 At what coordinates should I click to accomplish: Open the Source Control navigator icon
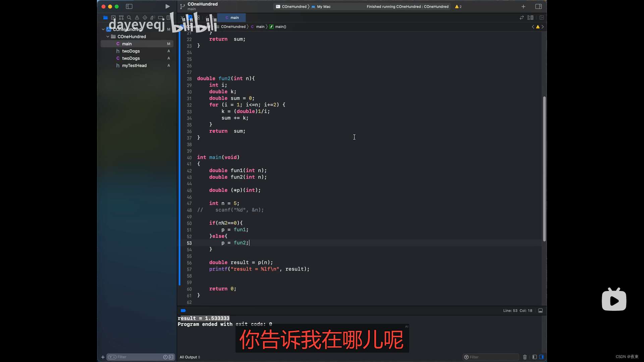tap(113, 18)
